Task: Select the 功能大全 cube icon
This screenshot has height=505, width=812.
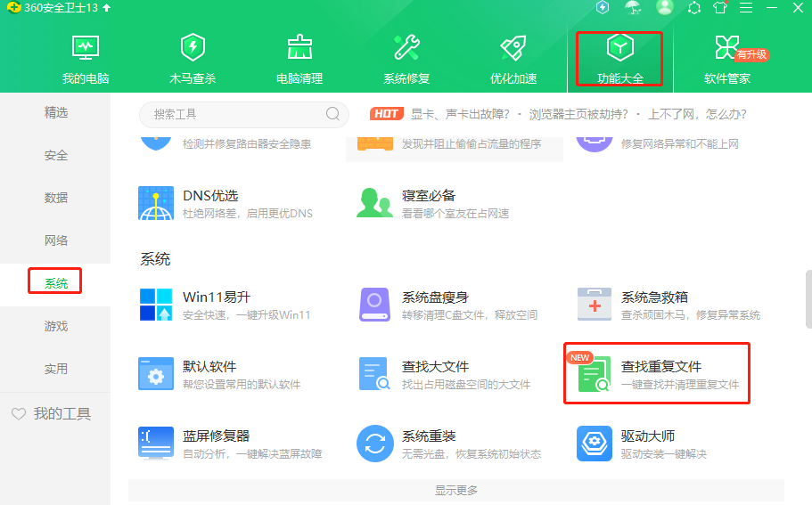Action: (619, 47)
